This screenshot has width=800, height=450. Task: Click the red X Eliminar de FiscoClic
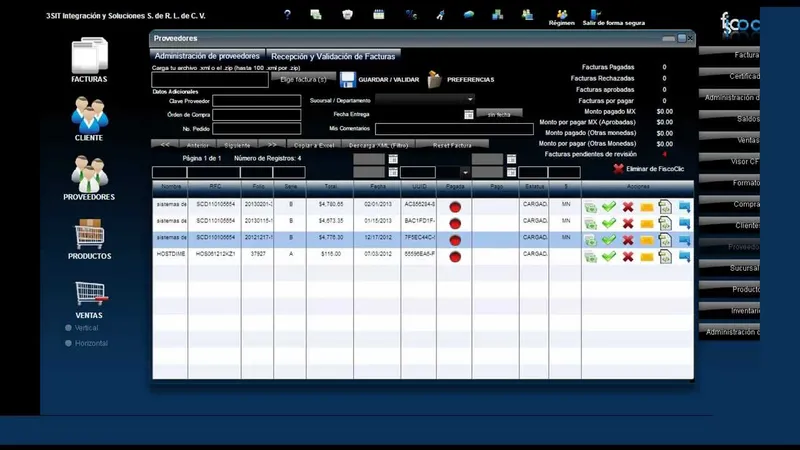(618, 169)
